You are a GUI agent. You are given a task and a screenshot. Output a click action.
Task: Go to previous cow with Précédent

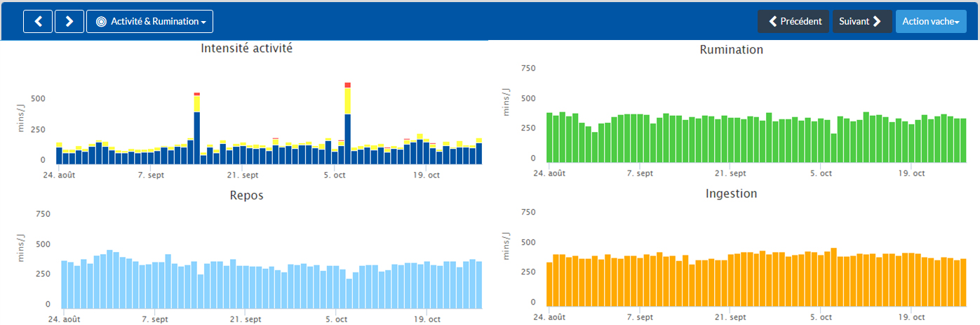(x=793, y=22)
